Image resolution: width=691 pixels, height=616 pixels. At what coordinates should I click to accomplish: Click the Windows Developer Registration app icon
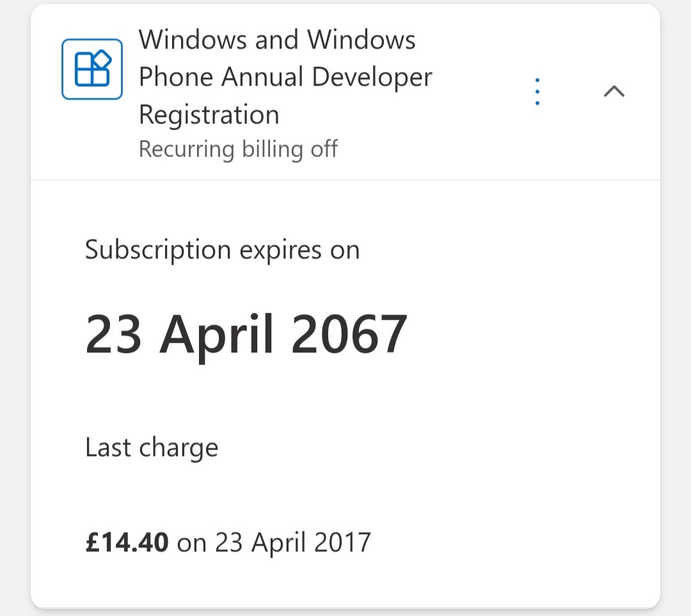point(91,69)
